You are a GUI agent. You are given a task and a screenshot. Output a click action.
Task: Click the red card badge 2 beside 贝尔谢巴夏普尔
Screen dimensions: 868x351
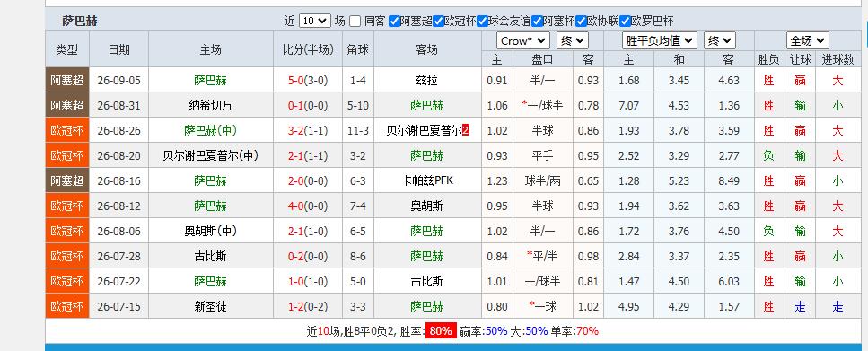coord(466,131)
